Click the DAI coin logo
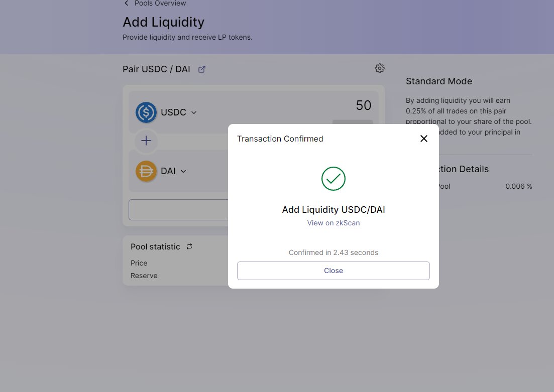The width and height of the screenshot is (554, 392). pos(146,171)
